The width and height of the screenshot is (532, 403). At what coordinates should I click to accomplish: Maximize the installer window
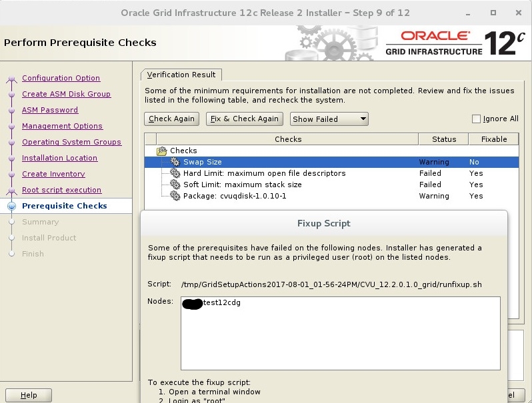(x=493, y=13)
